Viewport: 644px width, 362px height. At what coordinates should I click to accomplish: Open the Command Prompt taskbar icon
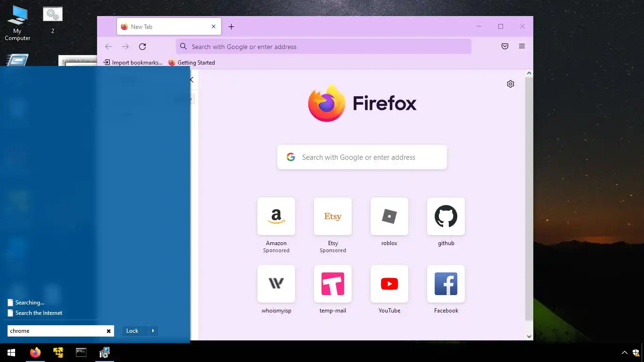(x=81, y=353)
